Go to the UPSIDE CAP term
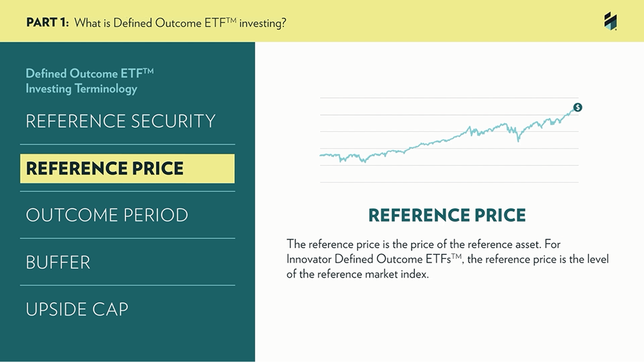644x362 pixels. (x=77, y=309)
